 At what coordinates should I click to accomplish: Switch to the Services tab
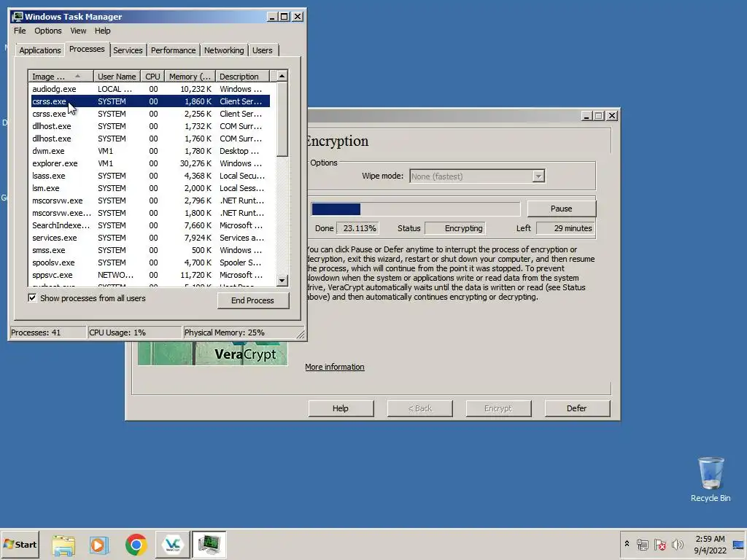128,50
